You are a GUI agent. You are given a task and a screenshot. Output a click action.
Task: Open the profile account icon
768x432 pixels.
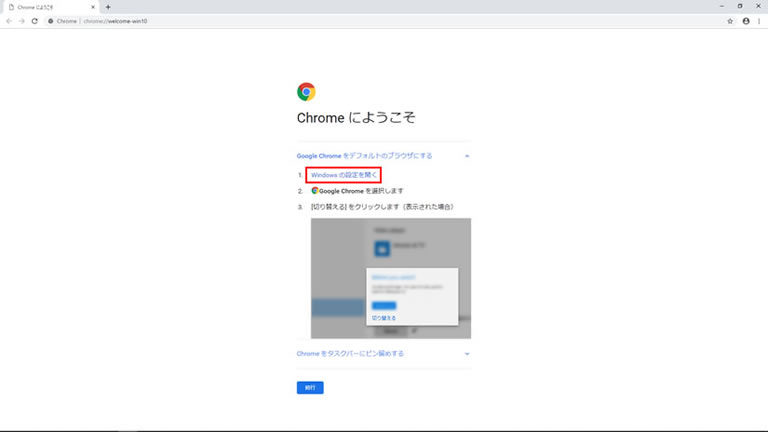745,21
